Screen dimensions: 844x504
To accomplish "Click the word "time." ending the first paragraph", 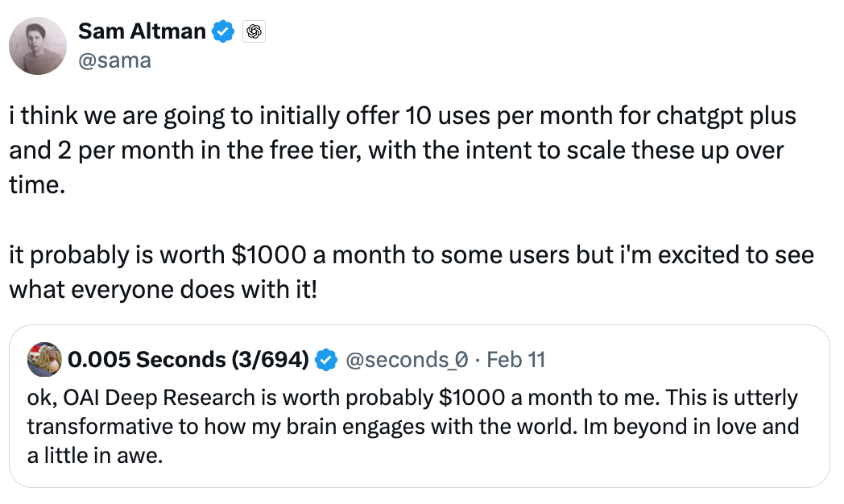I will coord(37,185).
